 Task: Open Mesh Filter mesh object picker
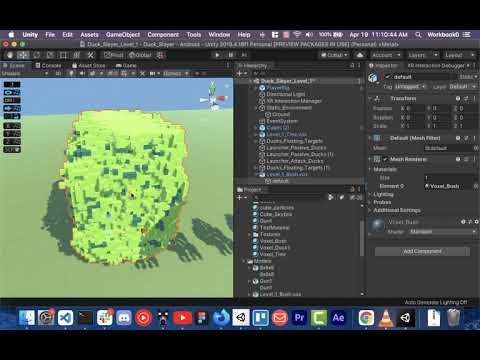[x=476, y=148]
